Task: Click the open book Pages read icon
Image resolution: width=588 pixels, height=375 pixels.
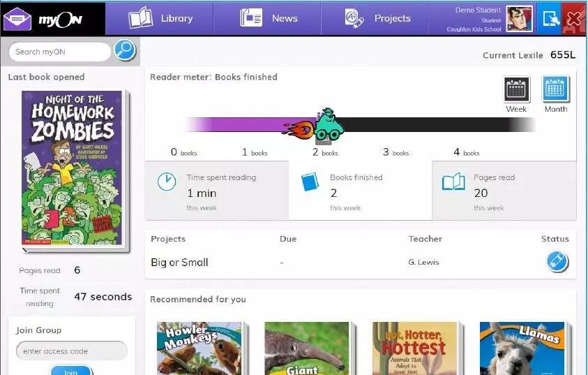Action: (453, 183)
